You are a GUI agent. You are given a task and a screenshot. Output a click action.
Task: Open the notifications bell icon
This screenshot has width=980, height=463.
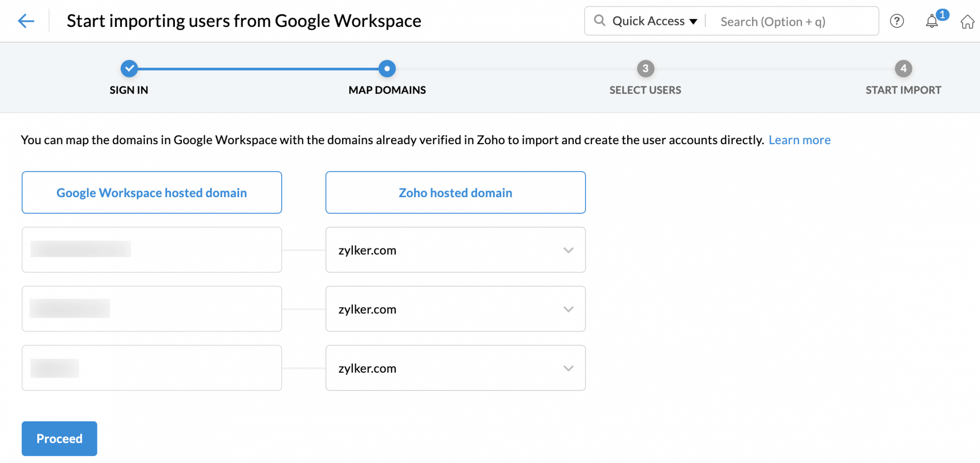pos(932,22)
